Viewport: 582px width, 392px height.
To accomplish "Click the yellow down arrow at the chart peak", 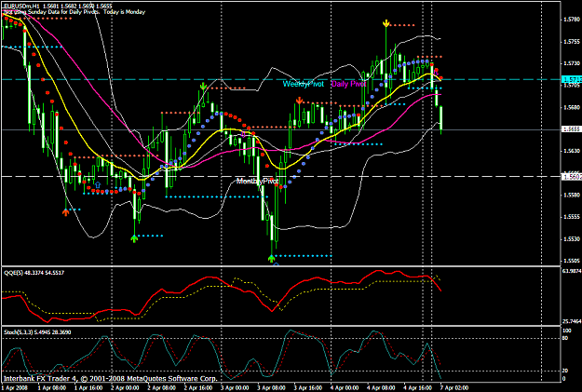I will [x=386, y=24].
